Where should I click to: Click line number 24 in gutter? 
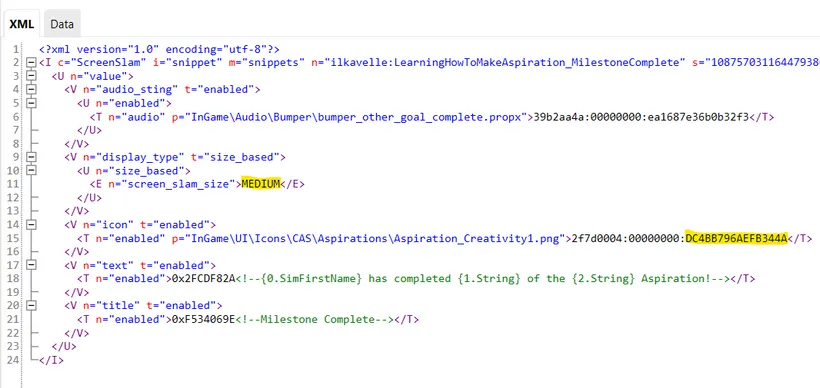12,360
